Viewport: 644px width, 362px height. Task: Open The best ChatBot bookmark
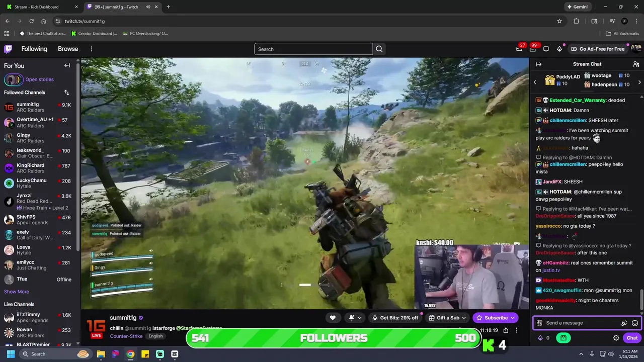[x=43, y=34]
